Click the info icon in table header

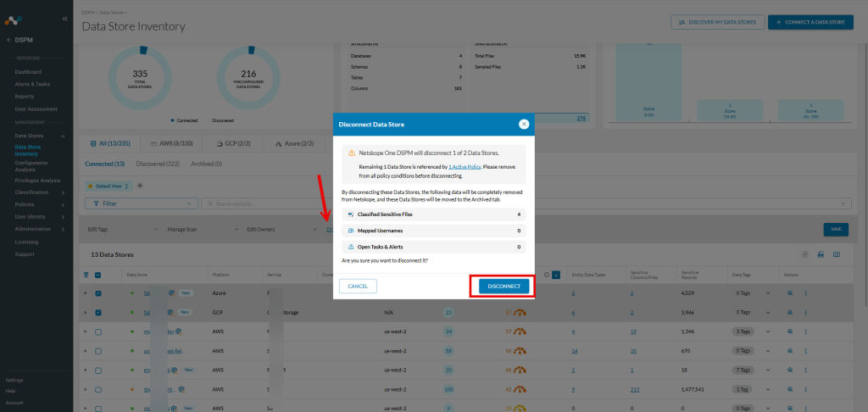[x=547, y=275]
